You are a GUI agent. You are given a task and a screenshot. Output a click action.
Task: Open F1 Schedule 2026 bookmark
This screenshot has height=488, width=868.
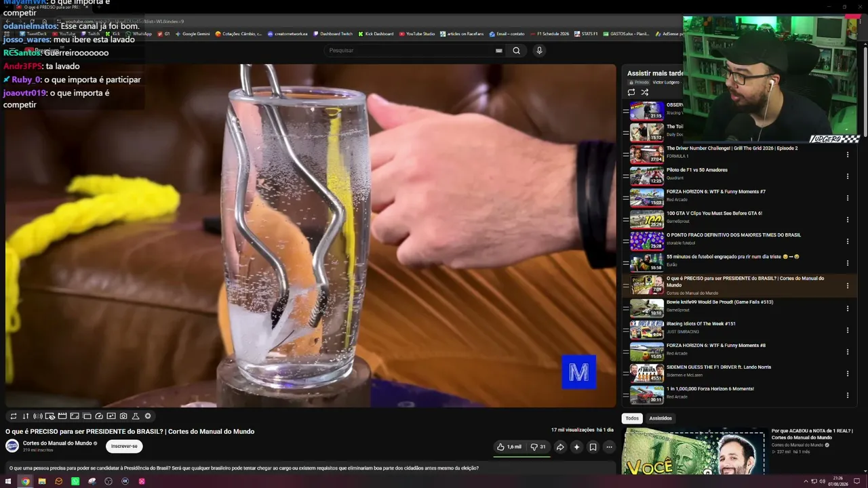click(551, 34)
